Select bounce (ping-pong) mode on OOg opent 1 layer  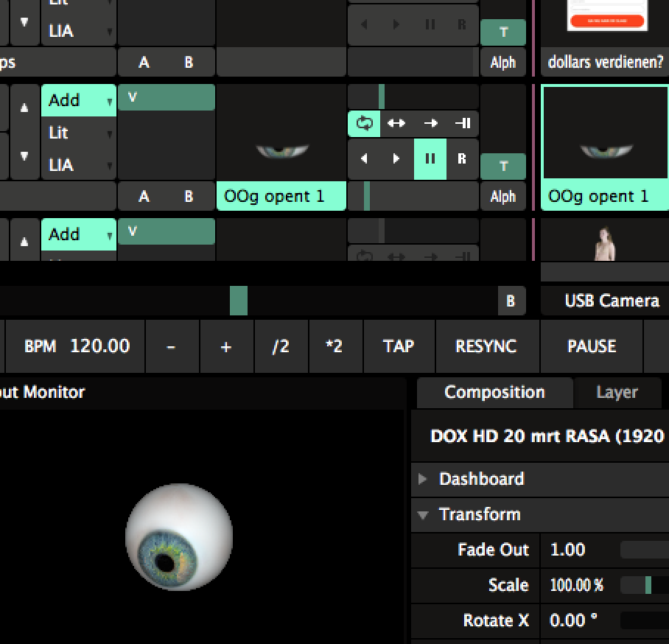[x=396, y=124]
